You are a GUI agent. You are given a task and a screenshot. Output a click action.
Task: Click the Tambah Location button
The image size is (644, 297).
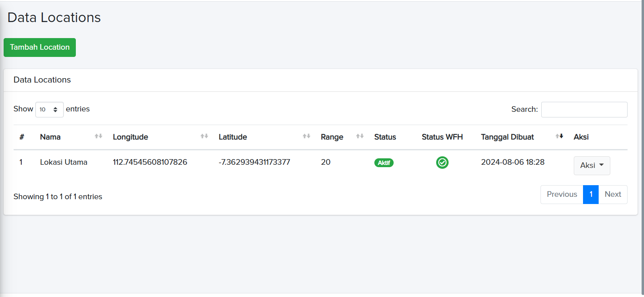click(x=40, y=47)
